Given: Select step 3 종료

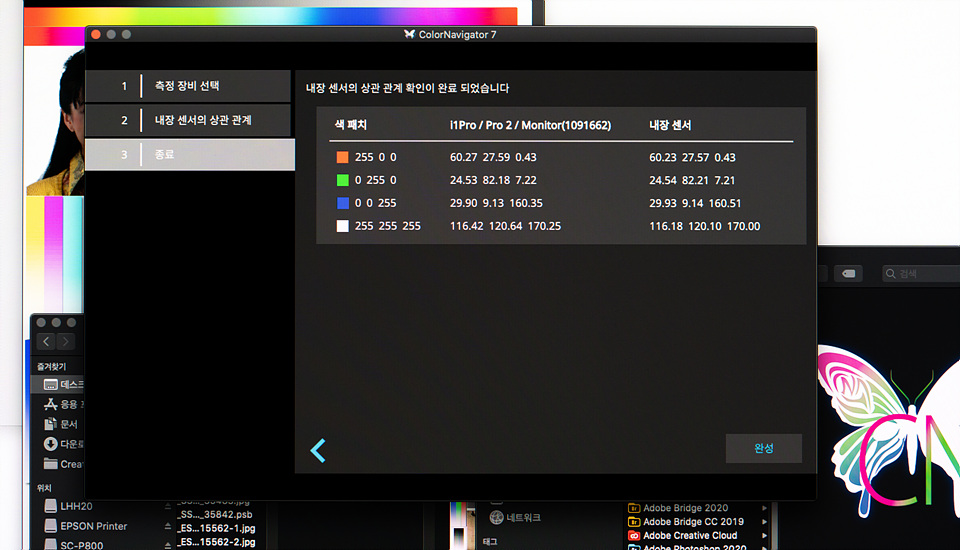Looking at the screenshot, I should (190, 154).
